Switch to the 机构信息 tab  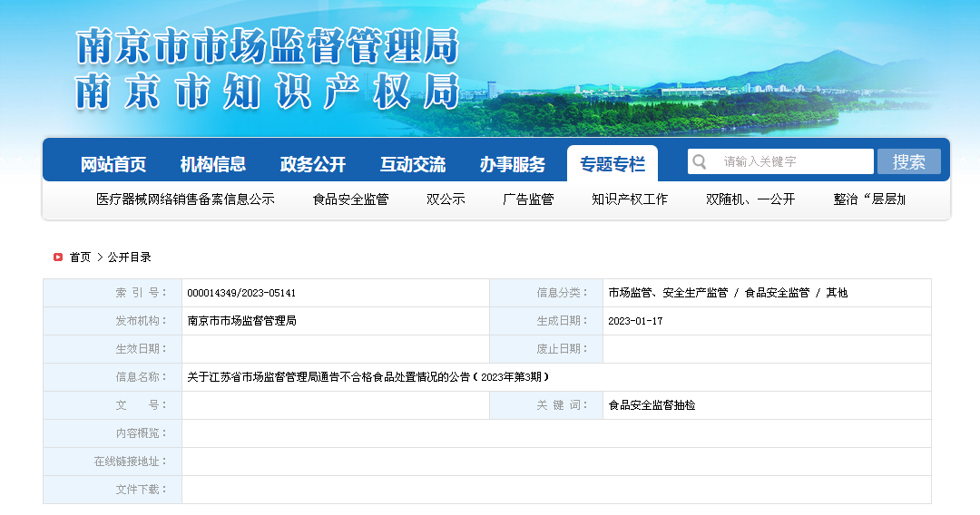pos(213,164)
